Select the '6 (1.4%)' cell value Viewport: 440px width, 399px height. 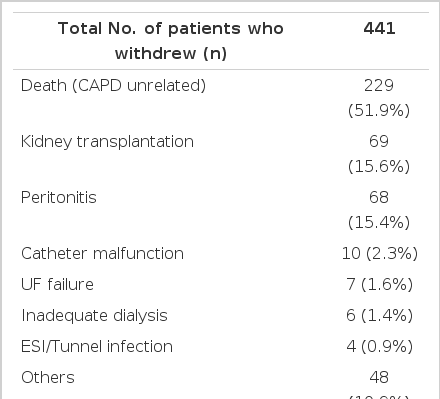(x=380, y=316)
